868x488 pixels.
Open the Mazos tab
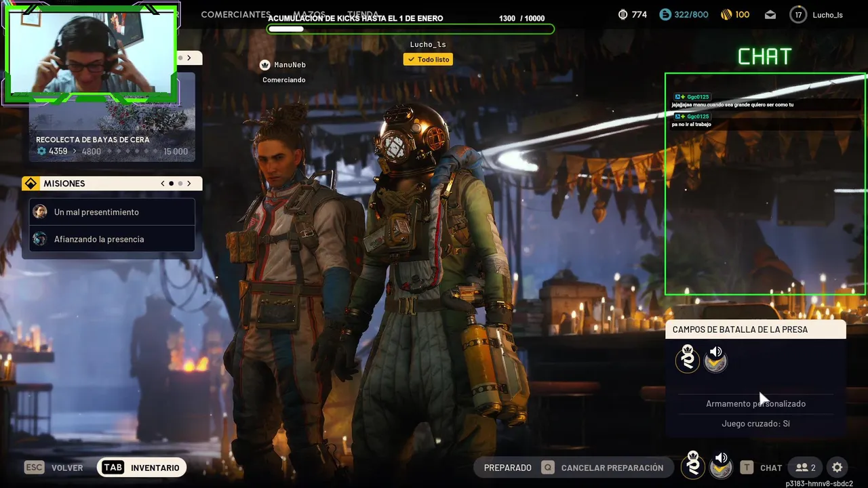(310, 15)
